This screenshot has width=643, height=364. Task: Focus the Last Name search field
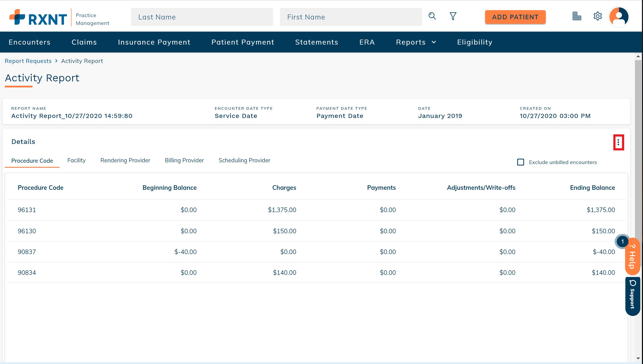[x=202, y=17]
